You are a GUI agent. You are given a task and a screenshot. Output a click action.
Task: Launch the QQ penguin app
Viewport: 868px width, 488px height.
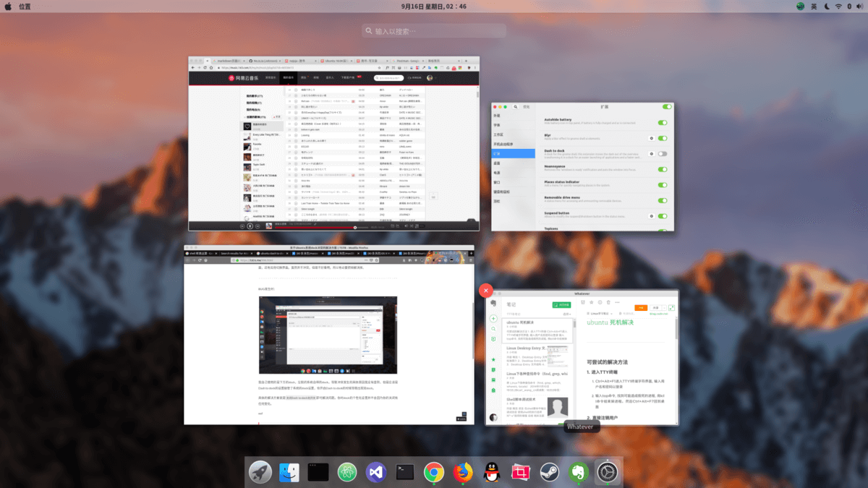[x=492, y=472]
